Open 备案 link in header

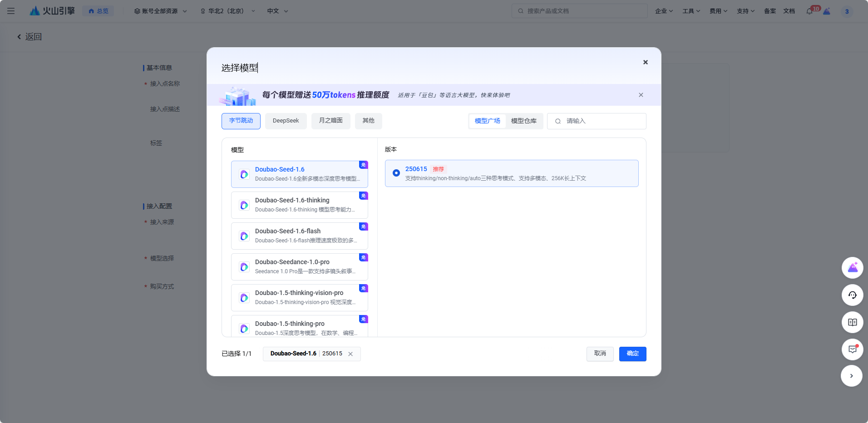pos(770,11)
